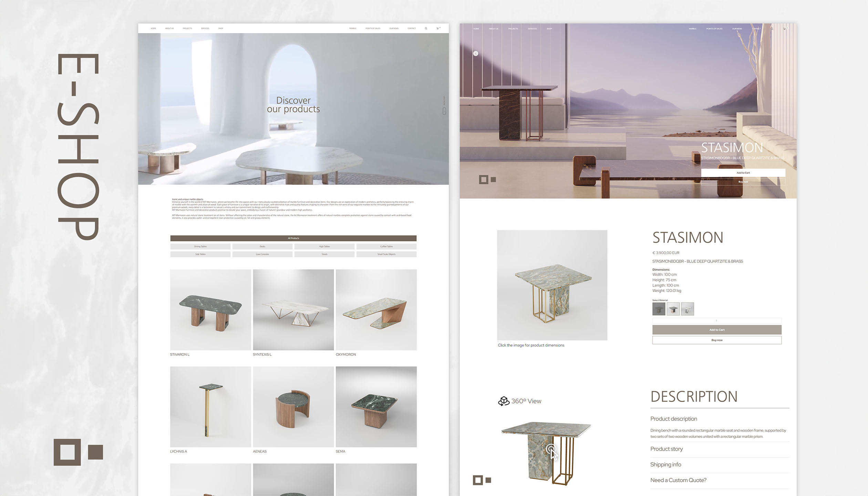Open SHOP in the shop page navigation

click(221, 28)
